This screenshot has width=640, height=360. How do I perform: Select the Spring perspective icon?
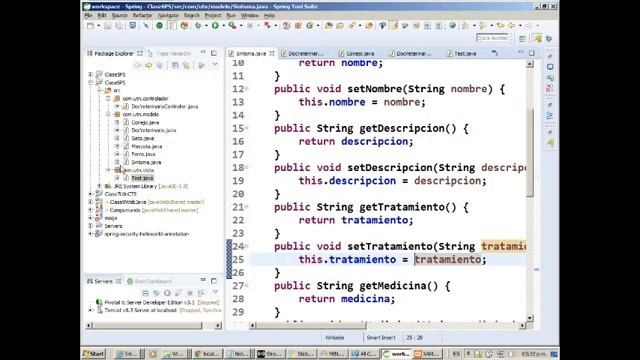pyautogui.click(x=538, y=38)
